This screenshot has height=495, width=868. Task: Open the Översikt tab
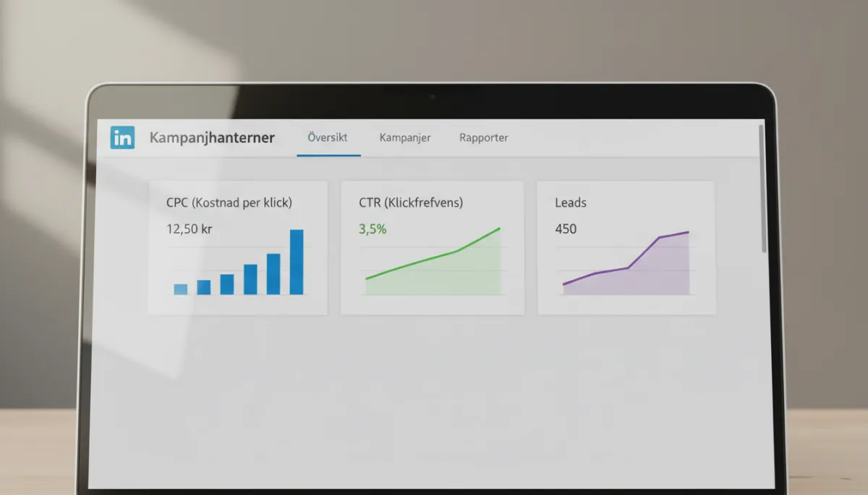point(328,137)
